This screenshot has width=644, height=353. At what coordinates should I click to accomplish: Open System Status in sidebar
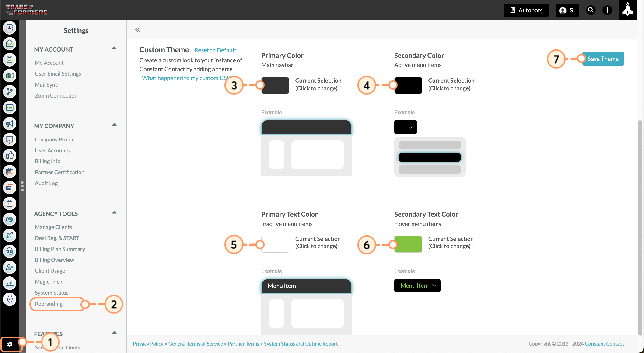52,293
